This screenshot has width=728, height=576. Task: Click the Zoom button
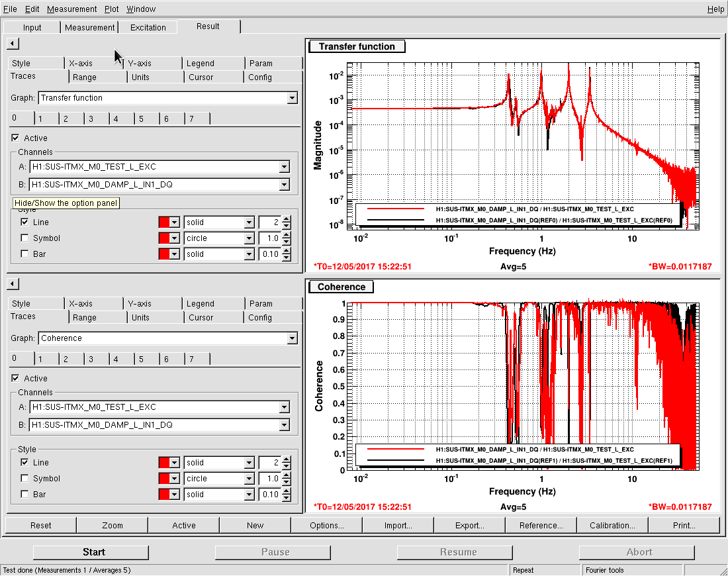pos(113,525)
